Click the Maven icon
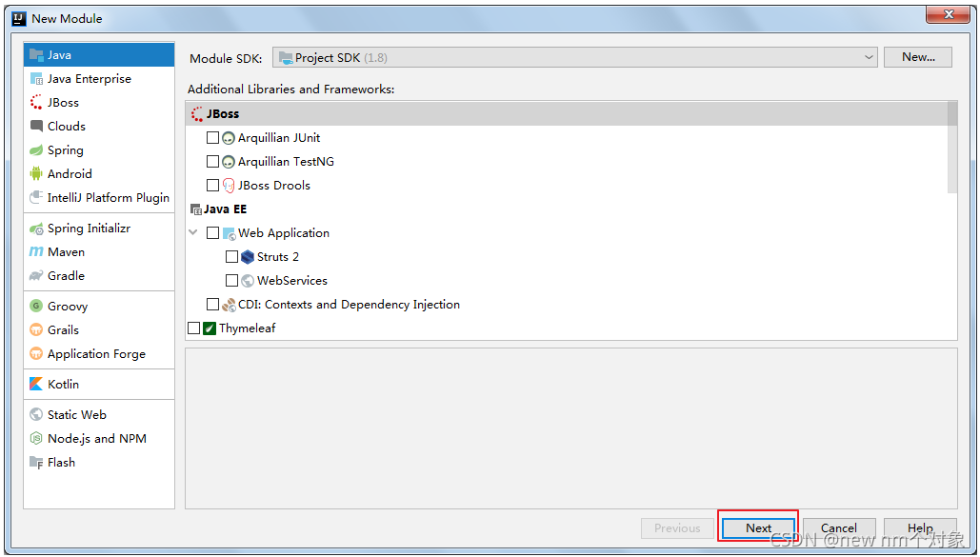The width and height of the screenshot is (980, 557). tap(36, 252)
